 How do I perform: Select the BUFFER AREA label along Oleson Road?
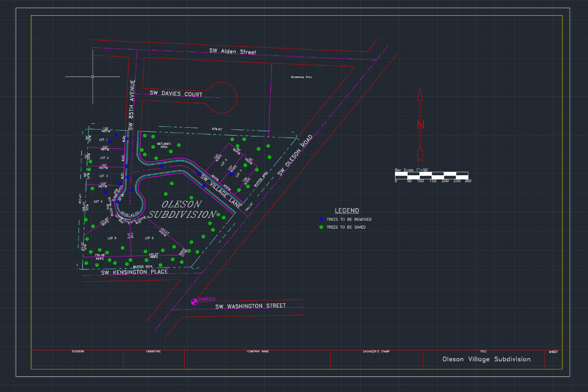(262, 180)
